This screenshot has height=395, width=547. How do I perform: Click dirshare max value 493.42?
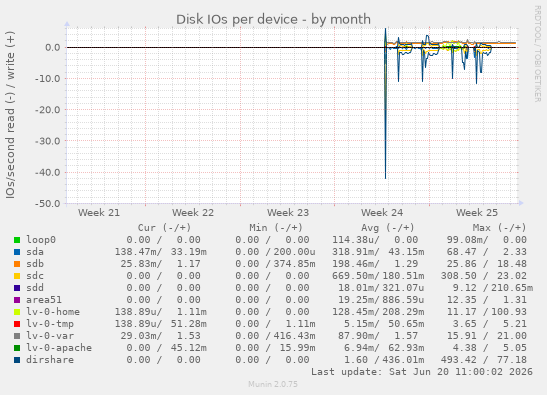[458, 360]
